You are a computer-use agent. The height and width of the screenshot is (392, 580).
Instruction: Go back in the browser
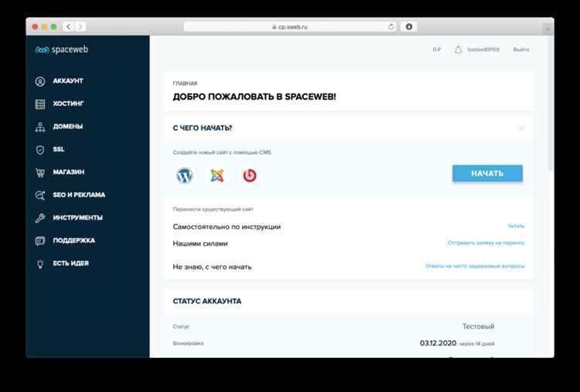[x=68, y=26]
